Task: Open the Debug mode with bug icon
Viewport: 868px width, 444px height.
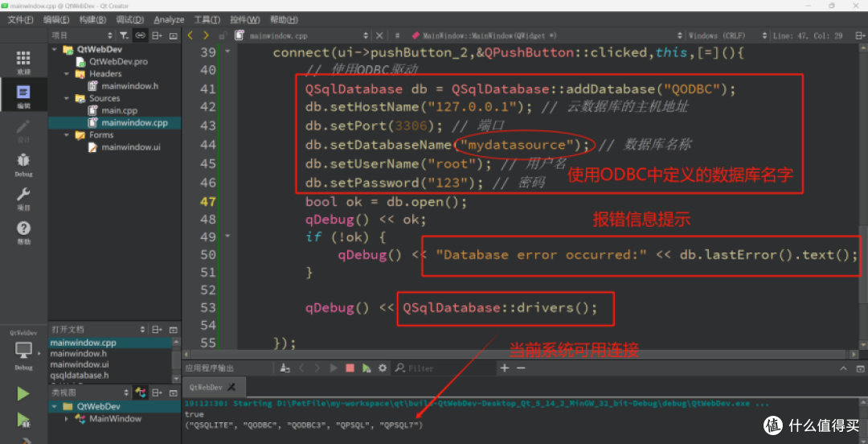Action: (x=23, y=165)
